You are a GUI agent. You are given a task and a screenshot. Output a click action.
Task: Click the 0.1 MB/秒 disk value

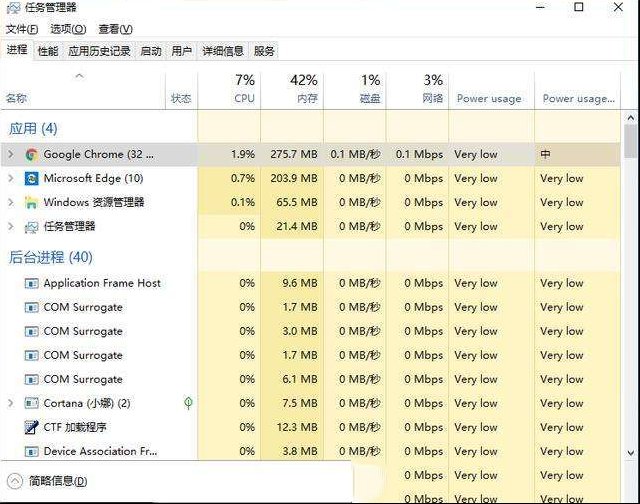coord(356,154)
